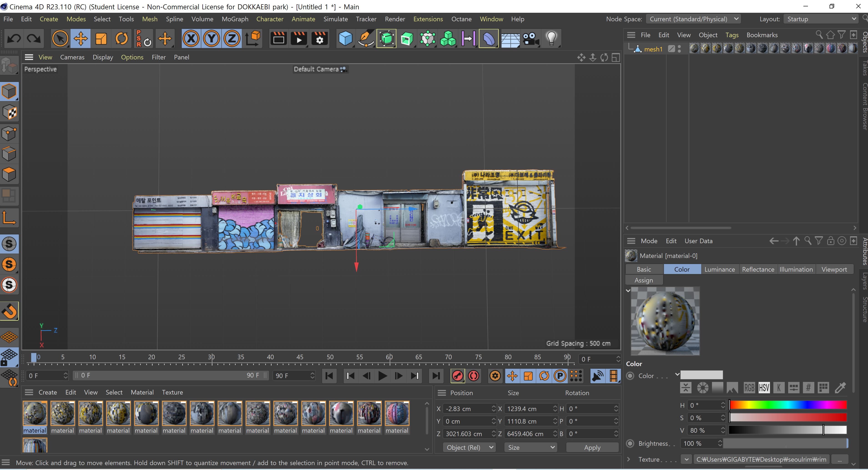Switch to Reflectance tab
Screen dimensions: 868x470
pos(758,269)
